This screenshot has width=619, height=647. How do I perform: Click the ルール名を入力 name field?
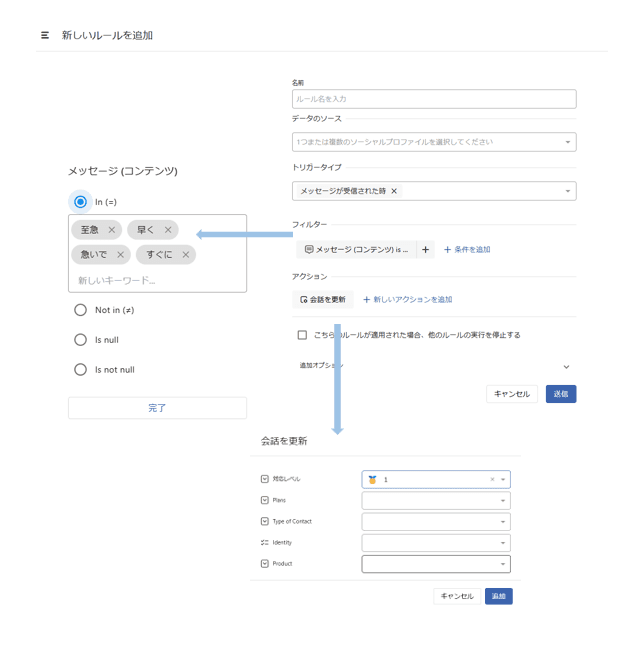click(434, 99)
